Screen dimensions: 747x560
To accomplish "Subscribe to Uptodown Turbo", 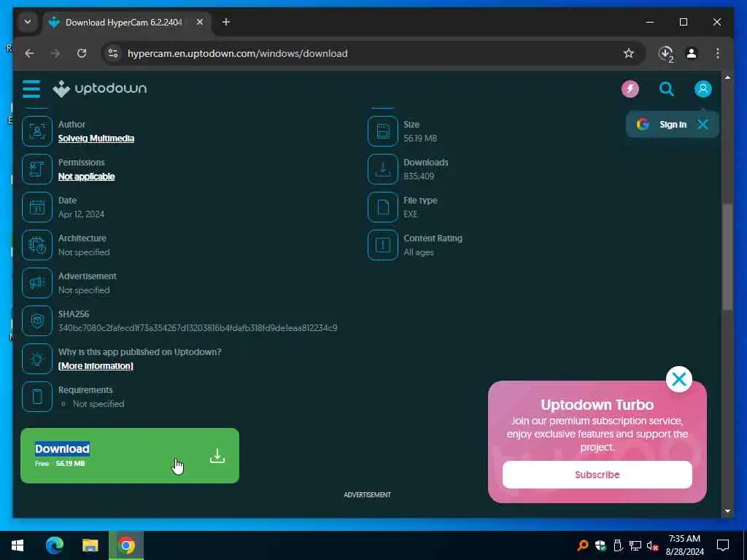I will [x=597, y=475].
